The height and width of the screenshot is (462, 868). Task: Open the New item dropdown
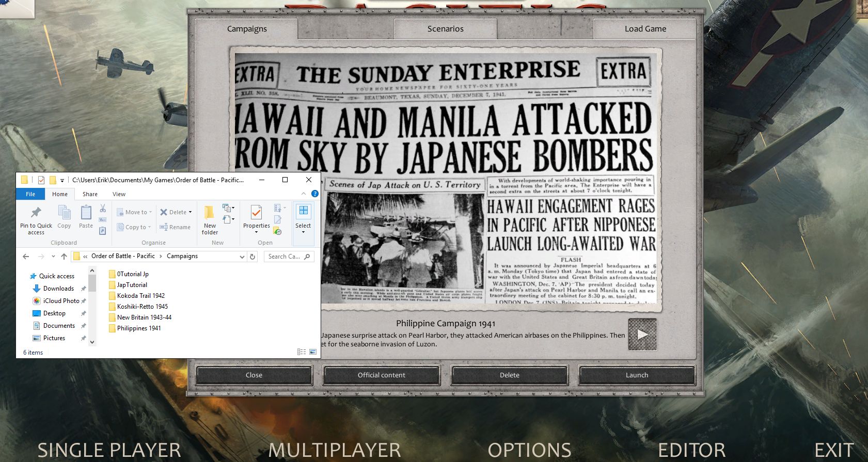[228, 208]
